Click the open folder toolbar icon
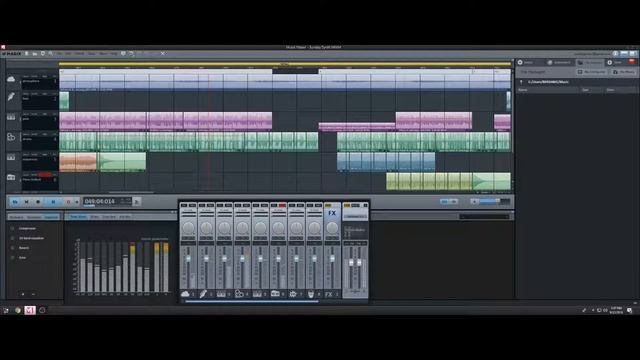Screen dimensions: 640x360 click(x=35, y=53)
